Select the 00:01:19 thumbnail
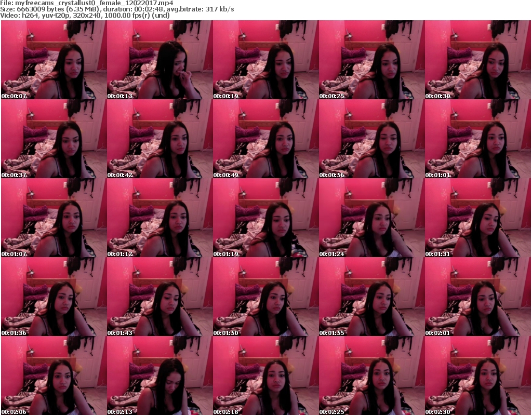The width and height of the screenshot is (532, 415). [x=265, y=218]
